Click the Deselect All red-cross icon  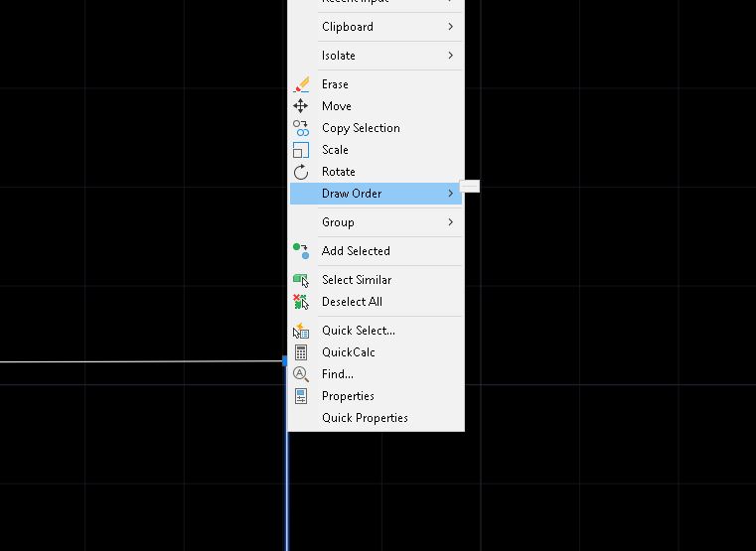(x=301, y=302)
